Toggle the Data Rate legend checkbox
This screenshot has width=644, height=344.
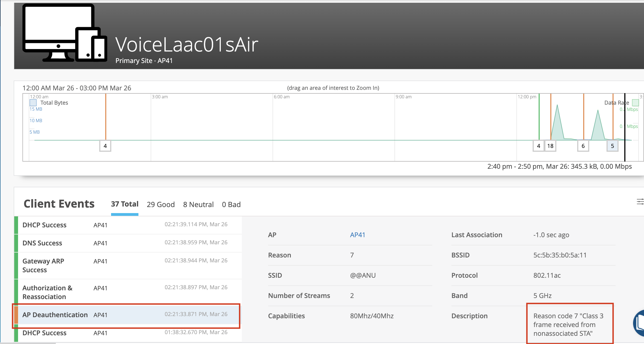pos(635,103)
